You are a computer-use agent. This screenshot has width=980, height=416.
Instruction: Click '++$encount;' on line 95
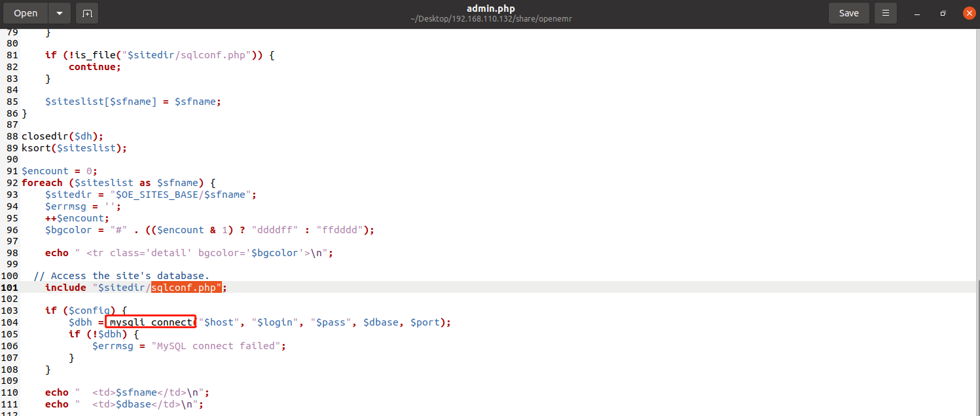pos(77,218)
